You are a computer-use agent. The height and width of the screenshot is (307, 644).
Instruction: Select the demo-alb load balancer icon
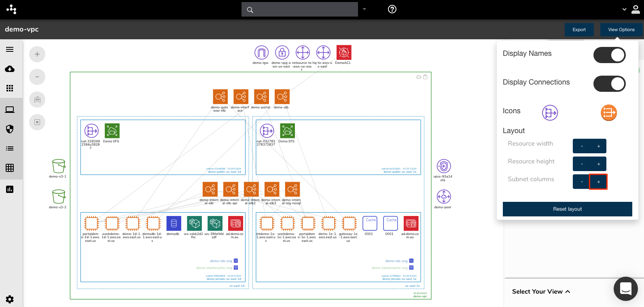(282, 97)
